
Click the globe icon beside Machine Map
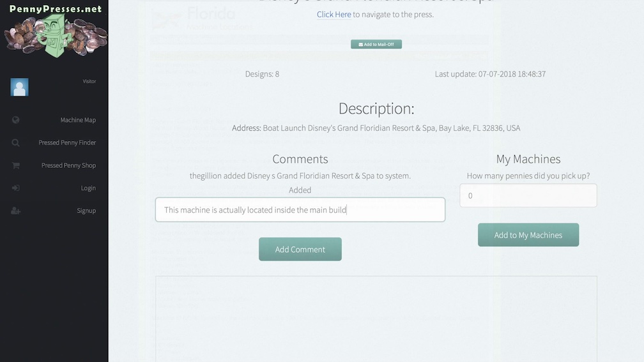15,120
